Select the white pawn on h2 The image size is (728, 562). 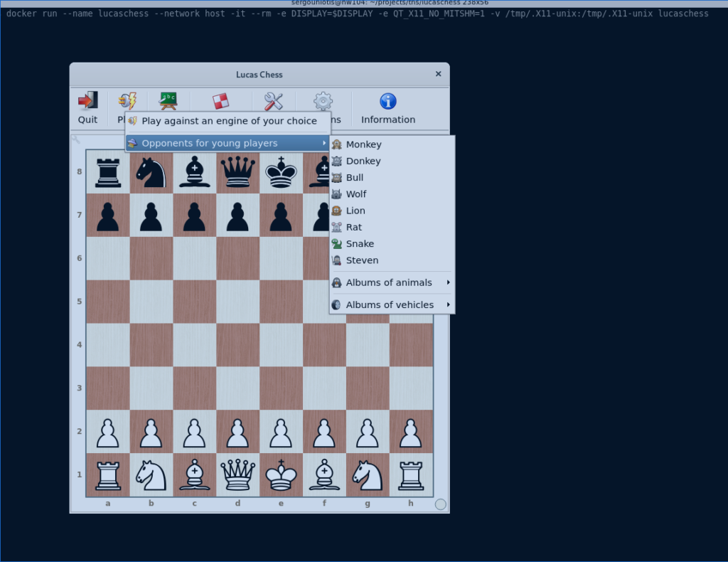[411, 433]
